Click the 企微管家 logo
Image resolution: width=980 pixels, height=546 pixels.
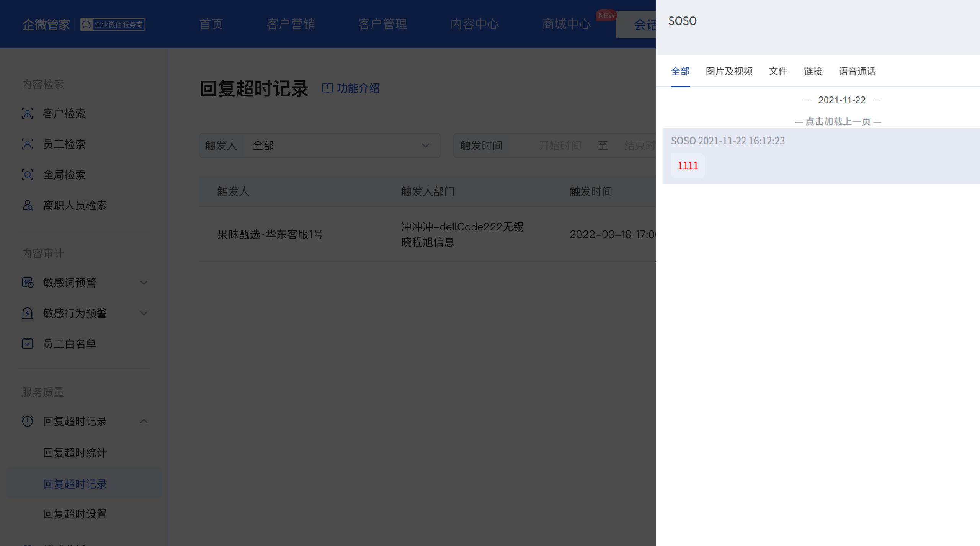46,25
